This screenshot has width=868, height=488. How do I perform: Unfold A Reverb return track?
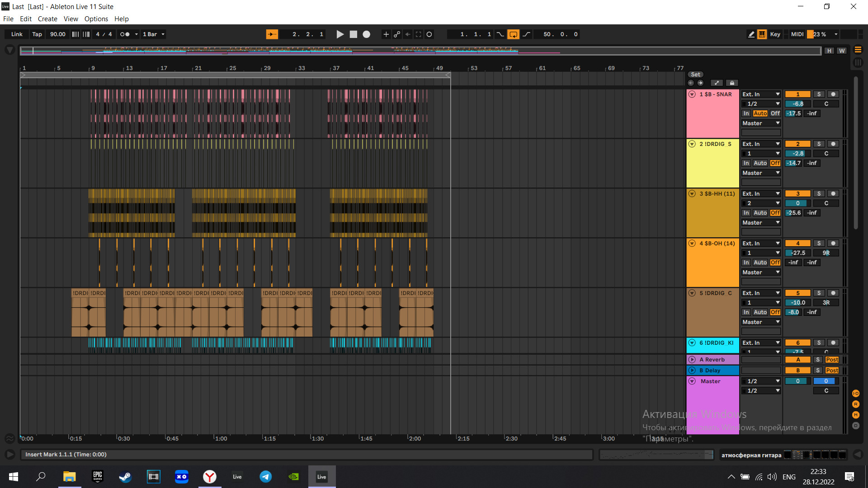point(692,360)
